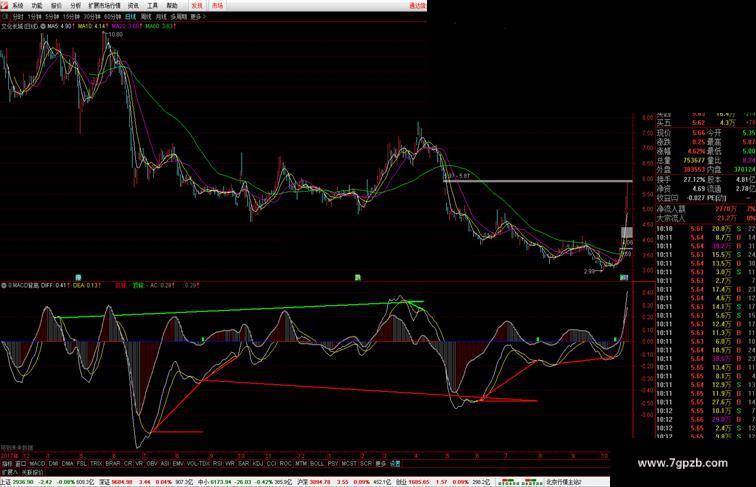Select the MACD indicator tab
The width and height of the screenshot is (756, 487).
click(37, 463)
